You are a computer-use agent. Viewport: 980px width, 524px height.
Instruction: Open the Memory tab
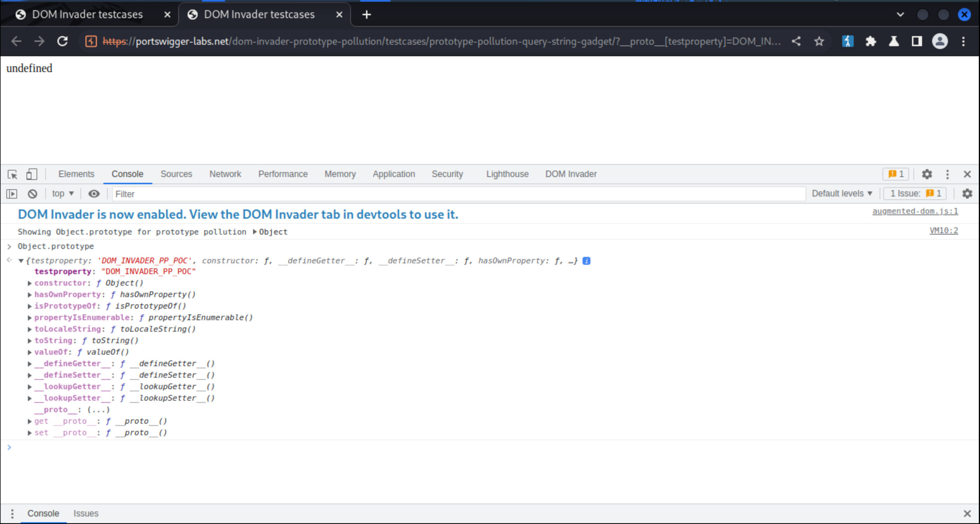pos(340,174)
